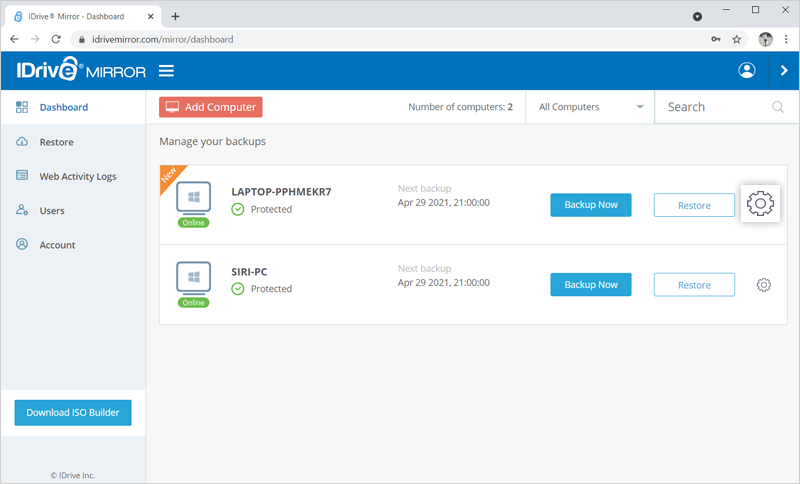Click next backup date for SIRI-PC

click(443, 283)
